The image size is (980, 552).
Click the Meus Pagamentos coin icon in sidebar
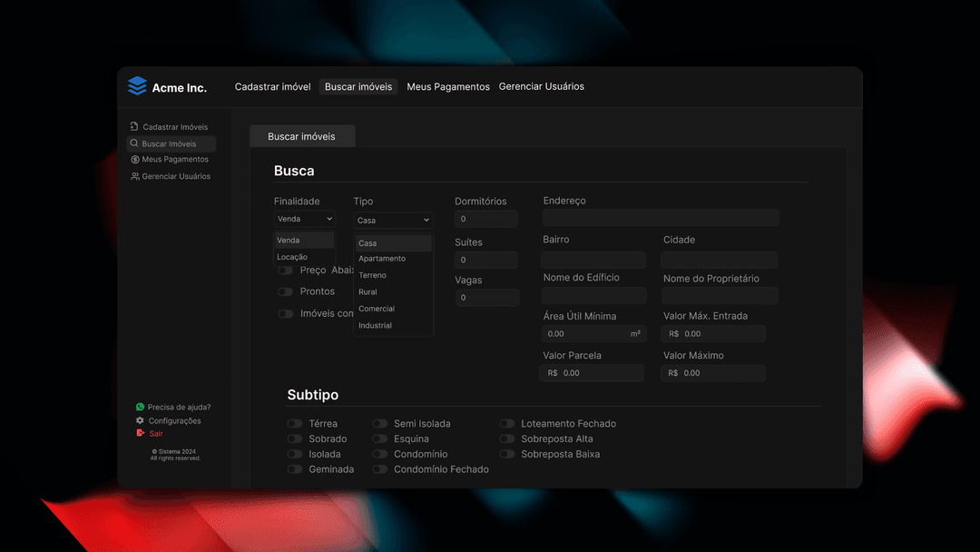(135, 160)
